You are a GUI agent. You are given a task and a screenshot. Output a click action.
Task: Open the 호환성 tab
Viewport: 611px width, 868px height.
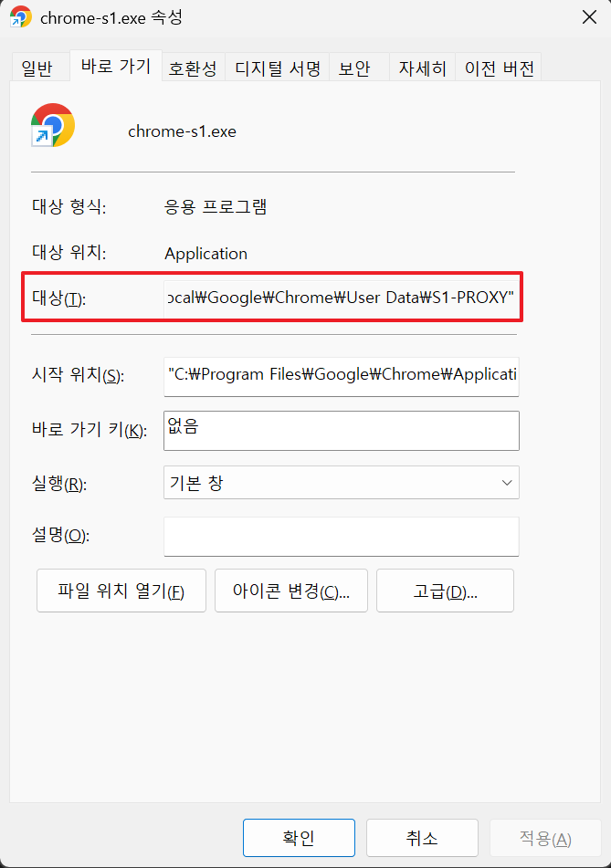[192, 68]
